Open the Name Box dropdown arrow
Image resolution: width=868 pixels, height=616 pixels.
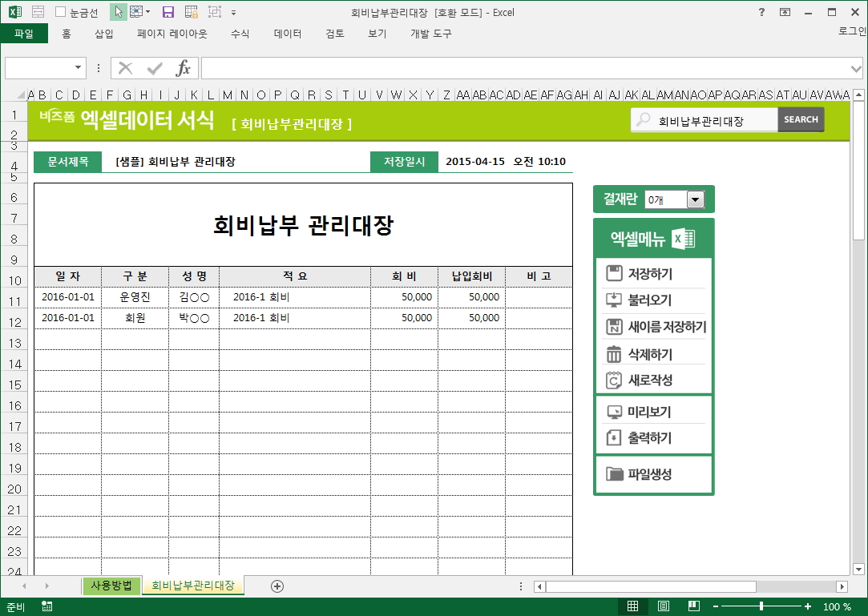(78, 67)
